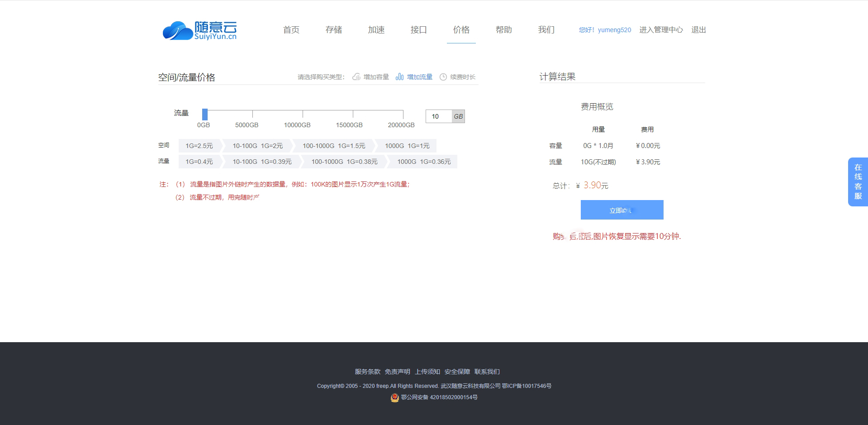Open the 我们 navigation item
868x425 pixels.
pos(546,30)
